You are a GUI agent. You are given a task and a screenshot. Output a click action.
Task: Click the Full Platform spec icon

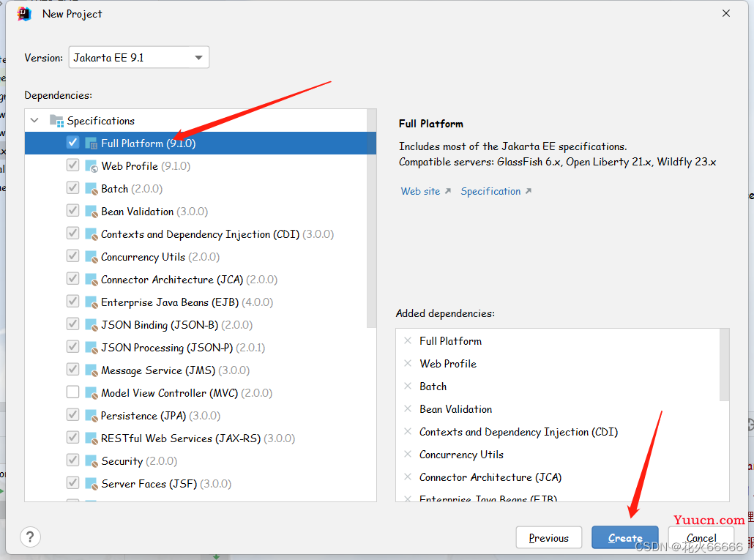coord(92,143)
